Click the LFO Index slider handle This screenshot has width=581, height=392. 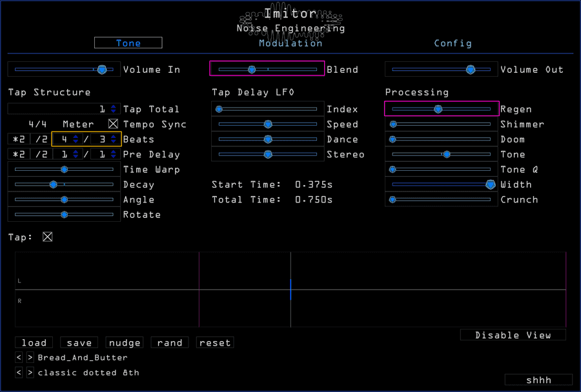(x=219, y=109)
